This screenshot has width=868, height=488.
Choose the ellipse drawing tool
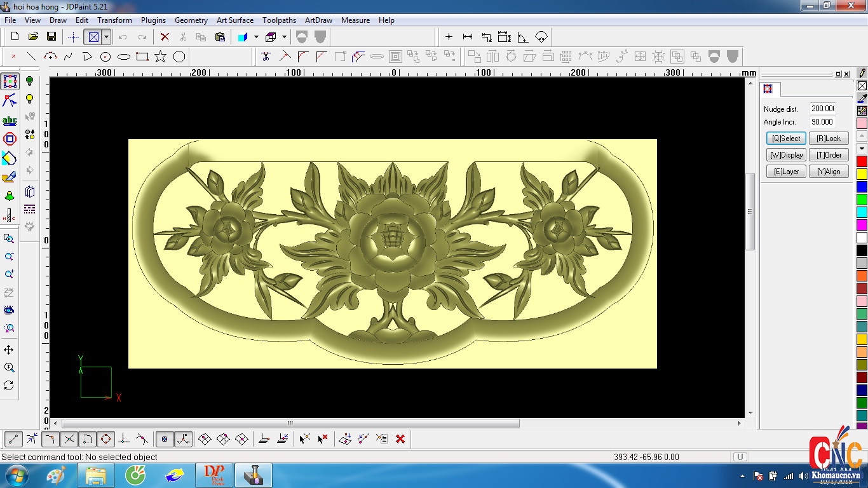tap(124, 57)
